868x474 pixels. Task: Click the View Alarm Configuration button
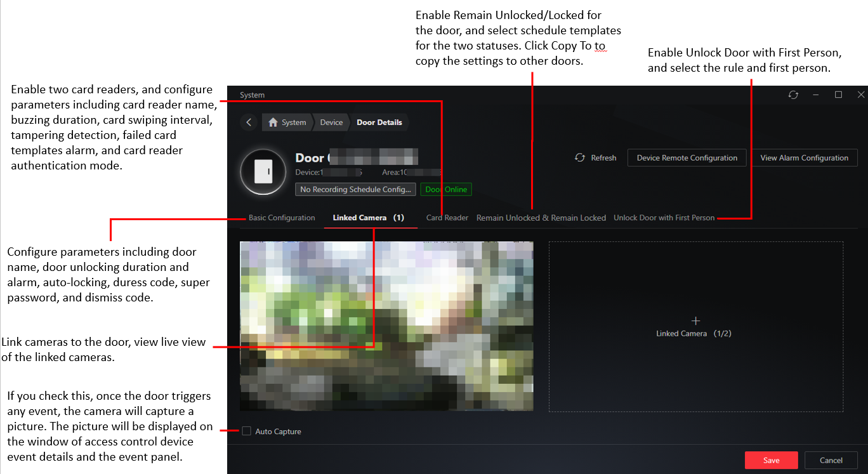[805, 158]
